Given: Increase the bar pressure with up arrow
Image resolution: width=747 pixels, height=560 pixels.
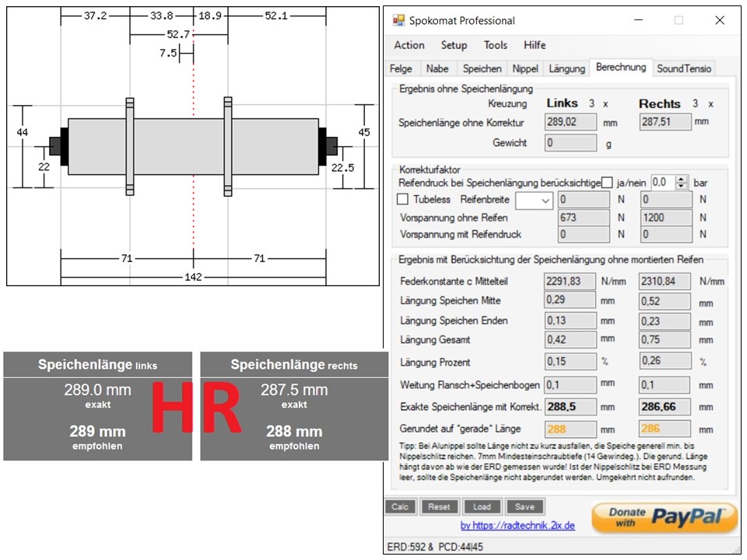Looking at the screenshot, I should pyautogui.click(x=682, y=179).
